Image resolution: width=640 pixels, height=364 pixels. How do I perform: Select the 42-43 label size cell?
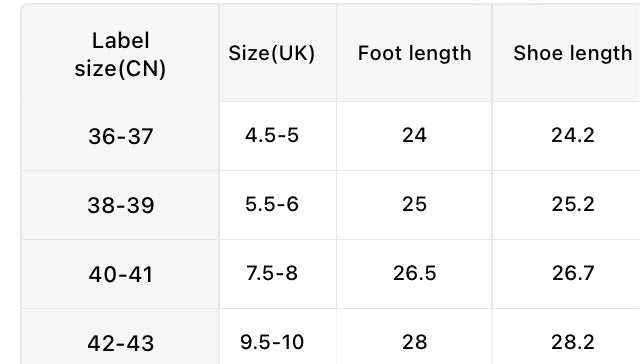pyautogui.click(x=120, y=337)
